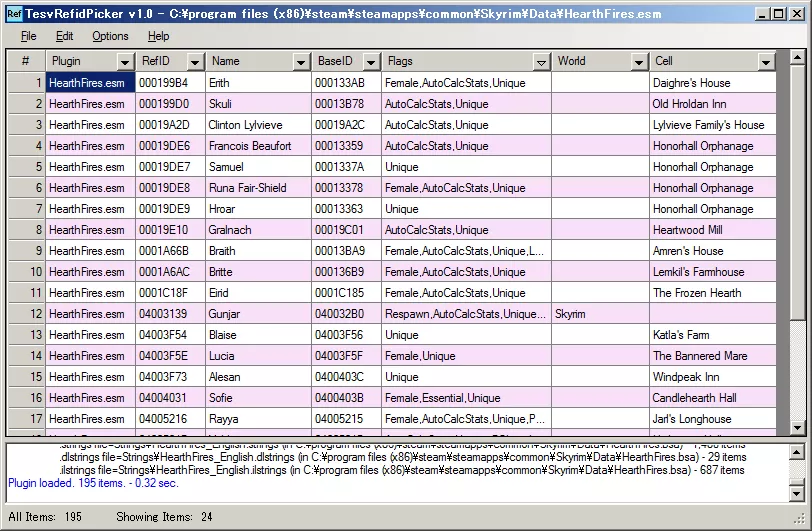Select row header number 12
812x531 pixels.
26,314
